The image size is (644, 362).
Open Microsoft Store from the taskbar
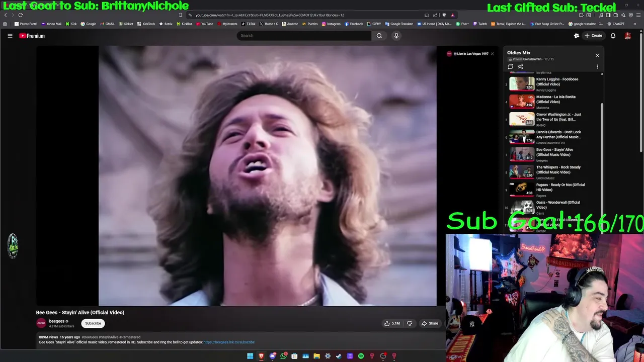294,356
